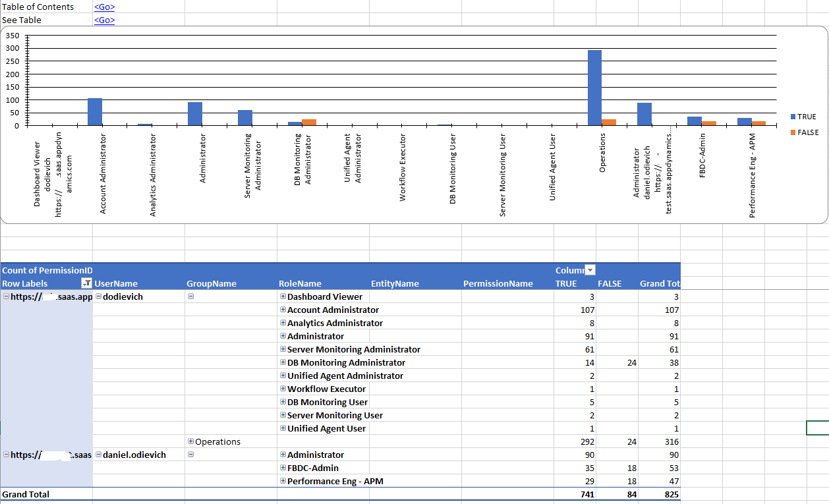
Task: Click the See Table Go link
Action: pyautogui.click(x=104, y=20)
